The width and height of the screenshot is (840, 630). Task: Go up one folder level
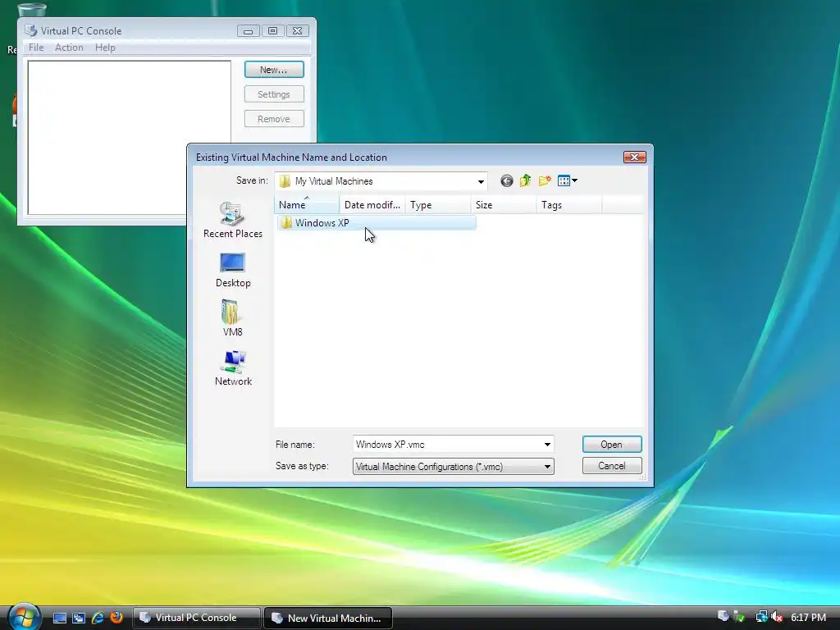525,181
